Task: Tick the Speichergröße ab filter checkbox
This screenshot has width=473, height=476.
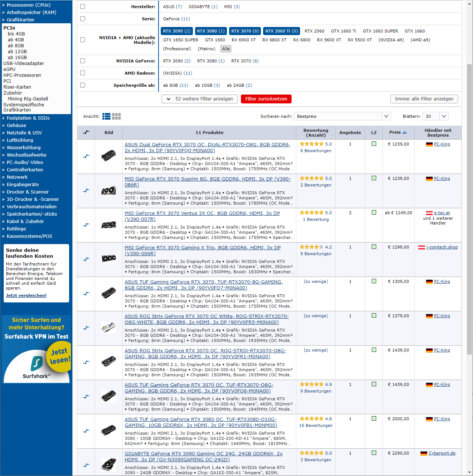Action: point(83,85)
